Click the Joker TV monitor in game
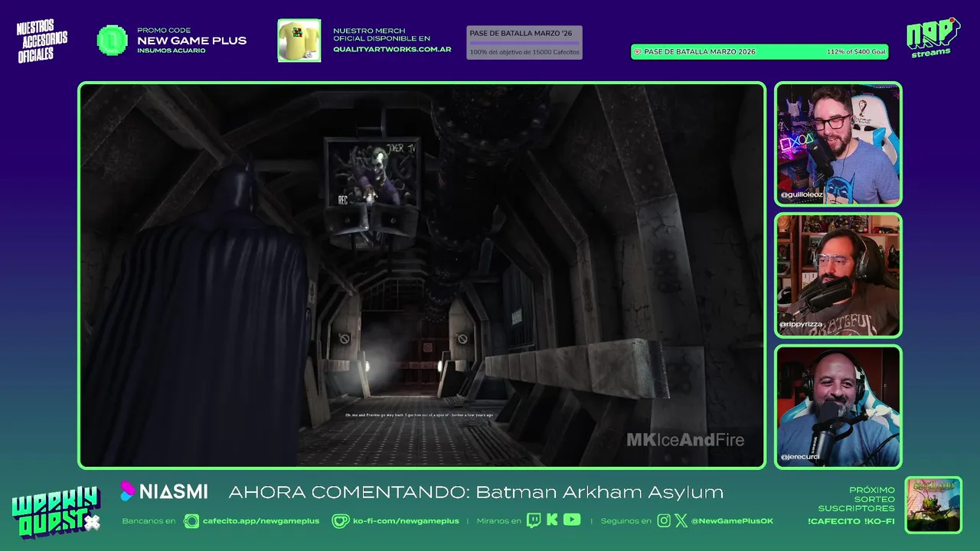Screen dimensions: 980x551 tap(372, 174)
